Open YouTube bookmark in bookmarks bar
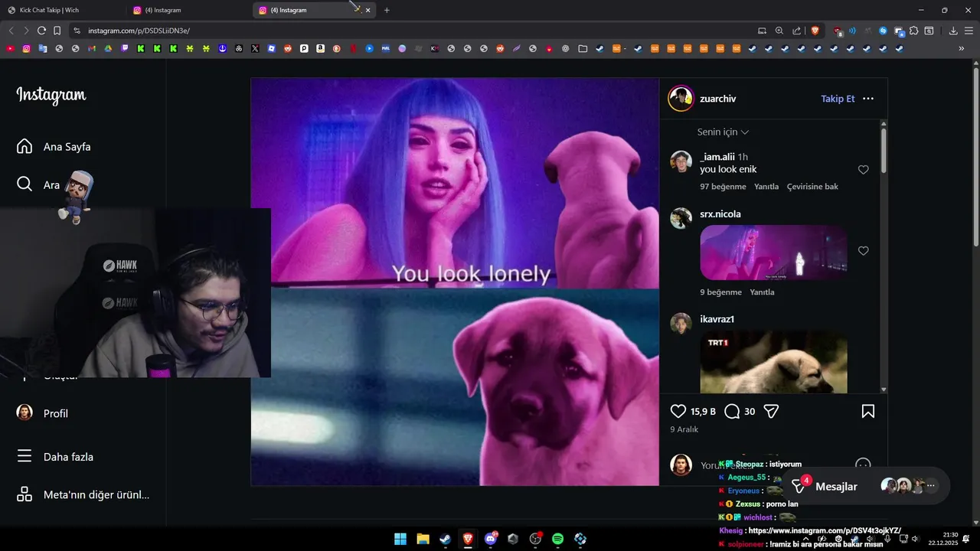The height and width of the screenshot is (551, 980). 10,48
